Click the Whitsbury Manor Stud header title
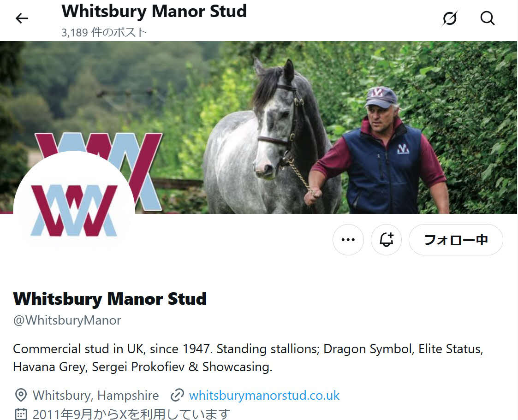The image size is (518, 420). [x=154, y=11]
